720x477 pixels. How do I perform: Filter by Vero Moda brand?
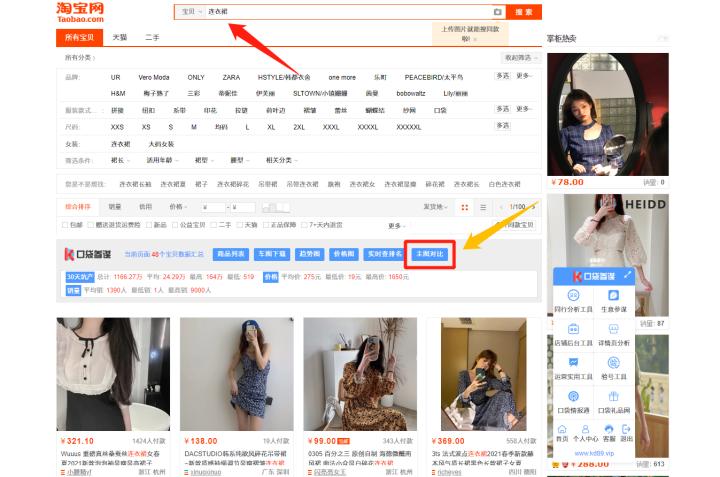(x=154, y=78)
